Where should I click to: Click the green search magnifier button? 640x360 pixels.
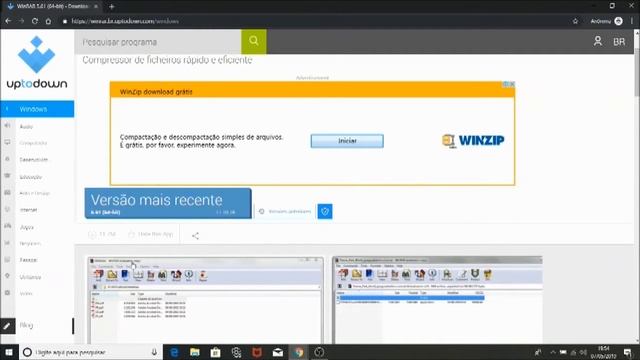(253, 41)
